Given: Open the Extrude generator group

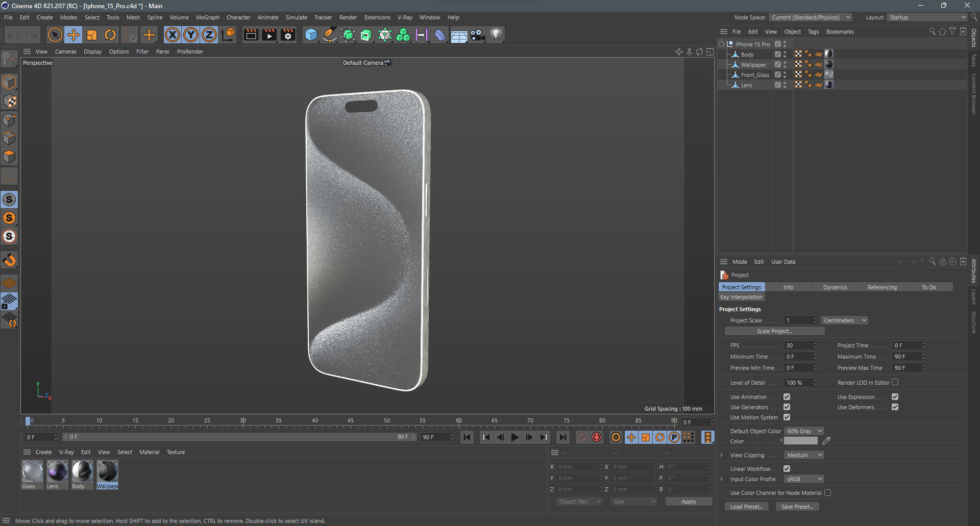Looking at the screenshot, I should [366, 35].
